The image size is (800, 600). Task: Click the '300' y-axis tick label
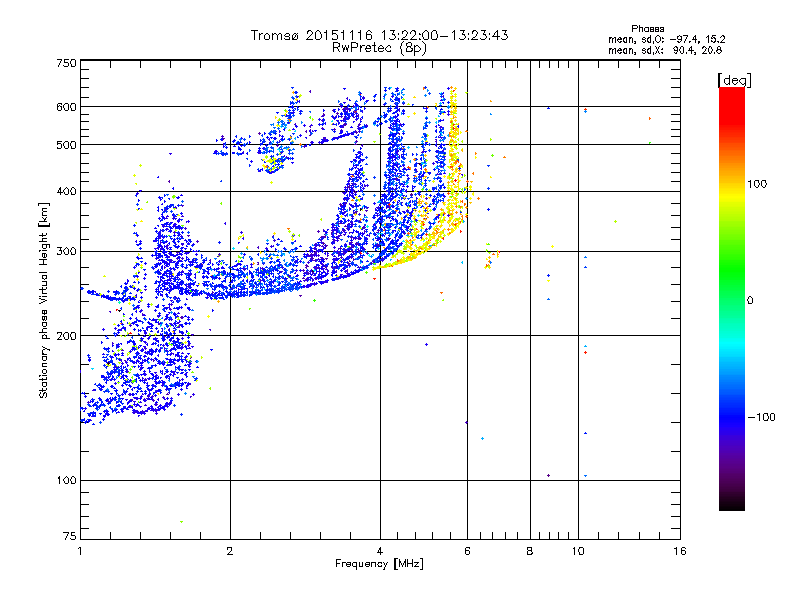point(66,252)
